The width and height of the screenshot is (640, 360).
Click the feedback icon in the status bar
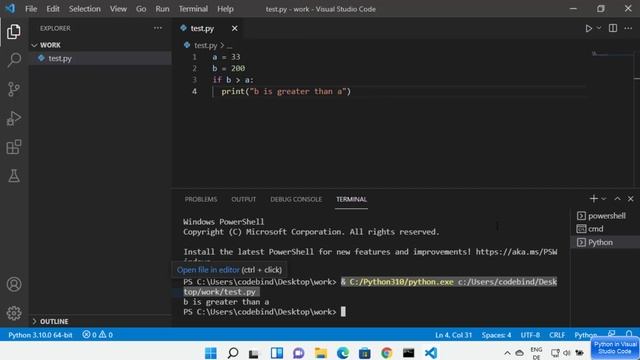tap(611, 334)
